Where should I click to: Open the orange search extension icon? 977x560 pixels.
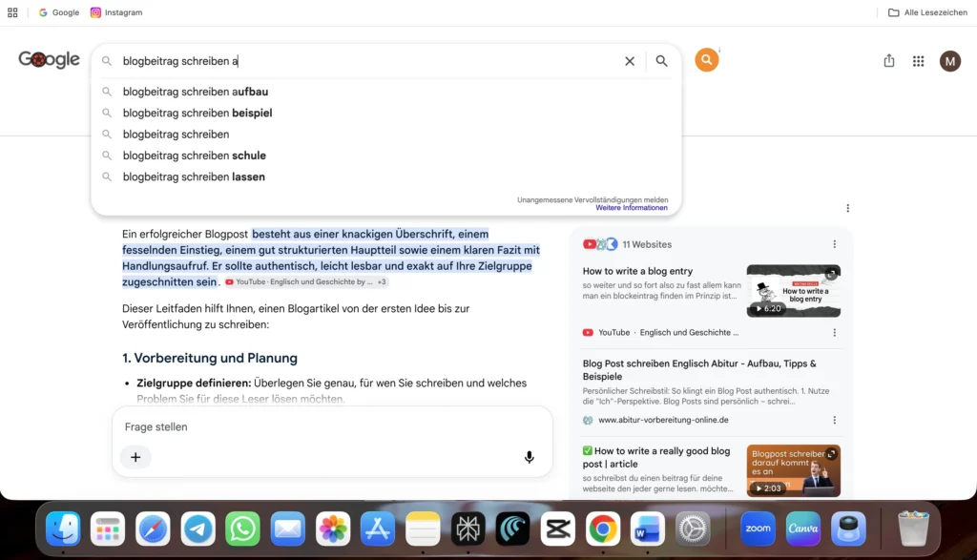707,60
